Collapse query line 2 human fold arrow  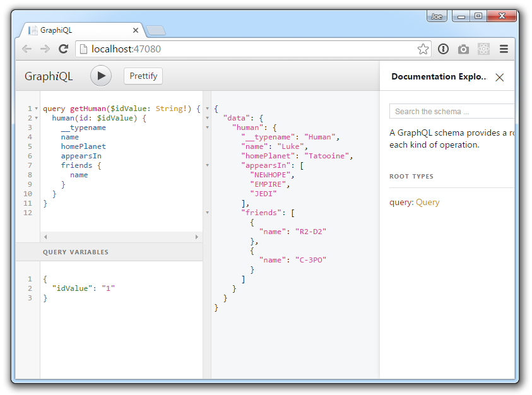point(37,118)
